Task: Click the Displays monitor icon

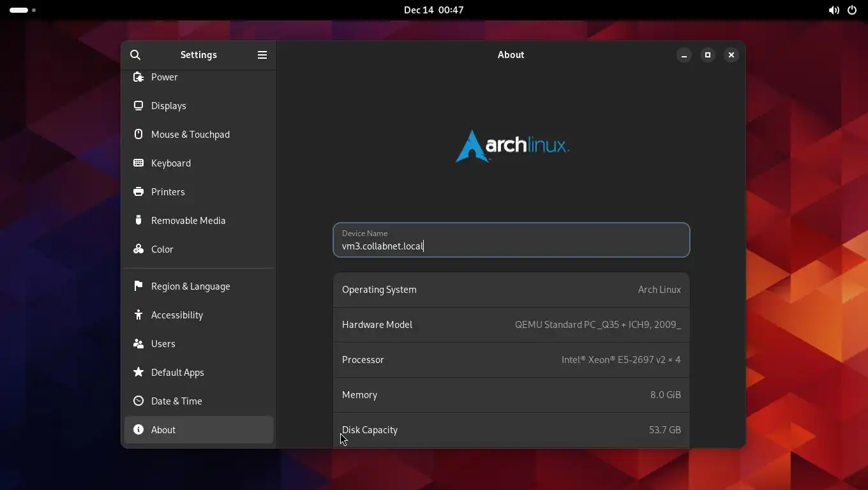Action: click(x=138, y=106)
